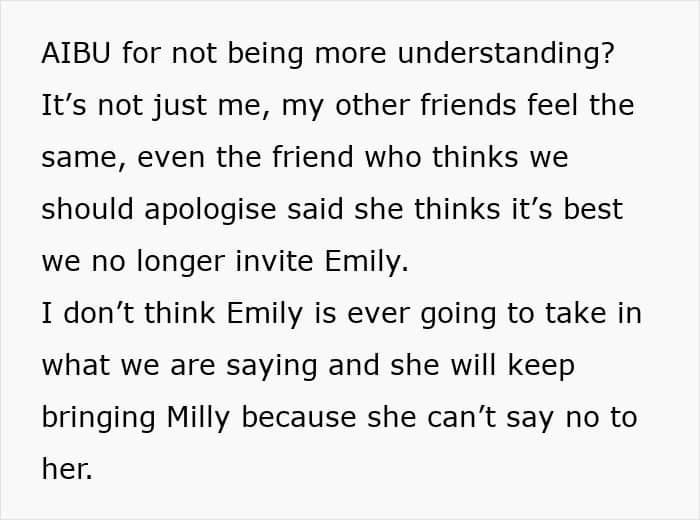Screen dimensions: 700x520
Task: Click the word "same," starting the third line
Action: point(81,158)
